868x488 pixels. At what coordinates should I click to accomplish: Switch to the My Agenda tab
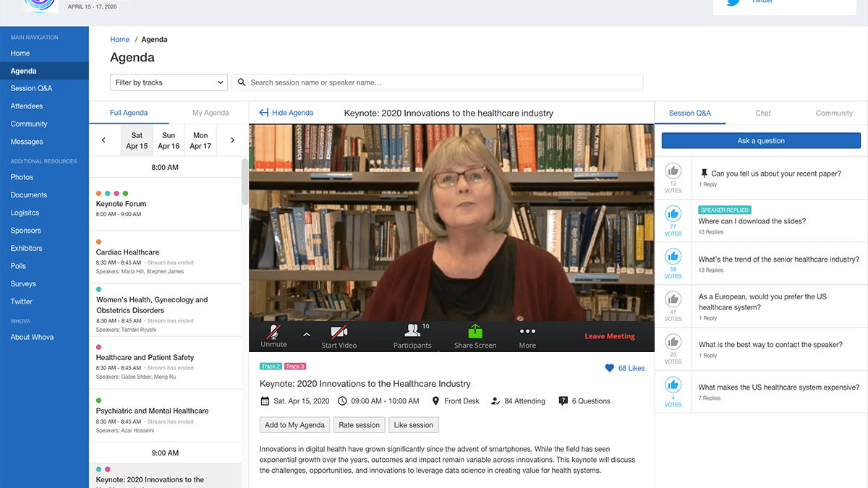(x=210, y=113)
